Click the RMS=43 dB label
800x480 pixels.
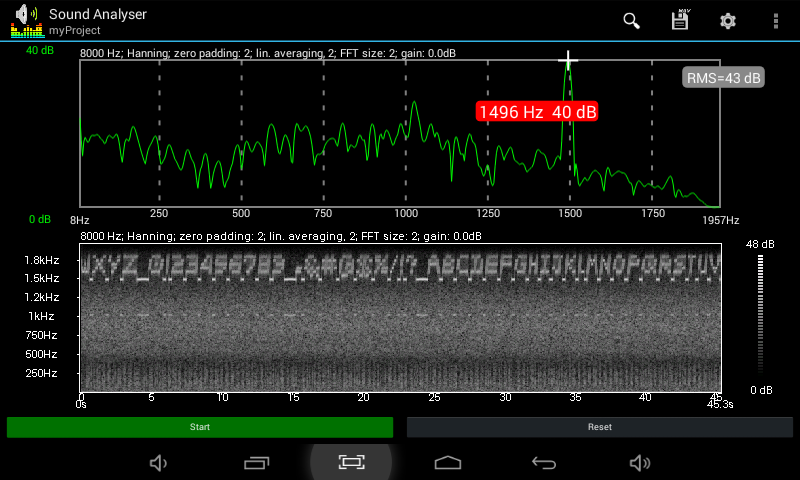pos(723,78)
